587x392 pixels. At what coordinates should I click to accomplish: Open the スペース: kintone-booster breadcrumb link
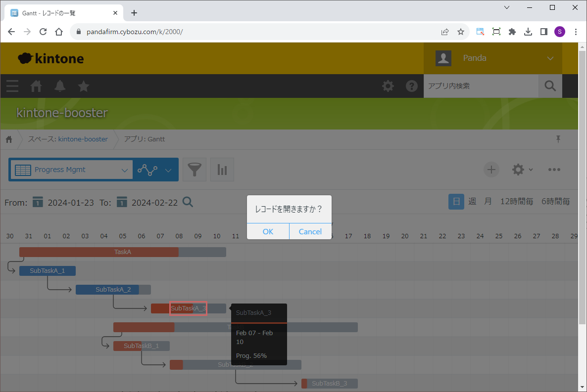point(68,139)
